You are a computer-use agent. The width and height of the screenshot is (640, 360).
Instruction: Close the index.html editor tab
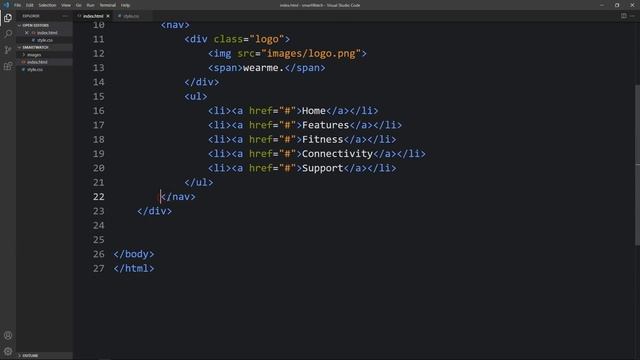(108, 16)
